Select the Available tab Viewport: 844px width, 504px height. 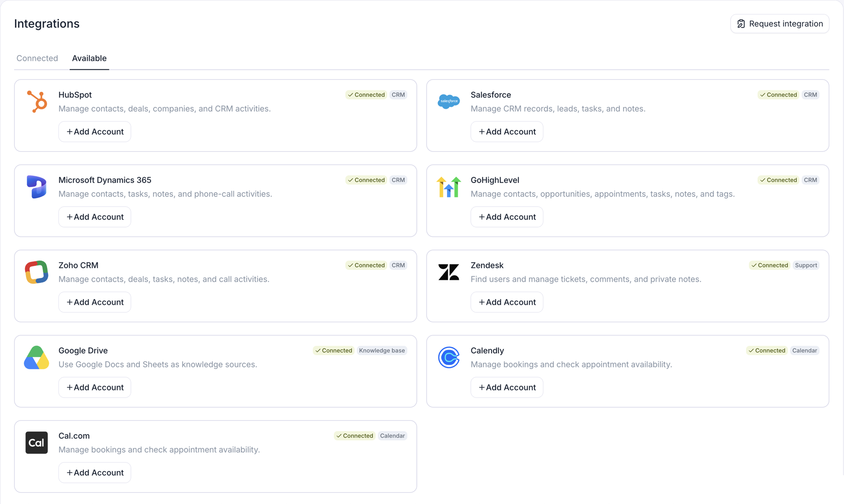coord(89,58)
